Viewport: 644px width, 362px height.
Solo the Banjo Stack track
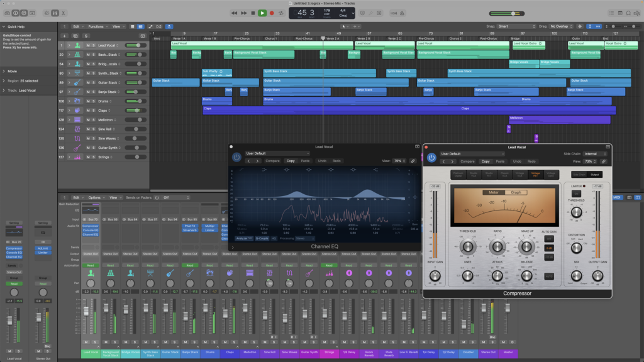(94, 92)
